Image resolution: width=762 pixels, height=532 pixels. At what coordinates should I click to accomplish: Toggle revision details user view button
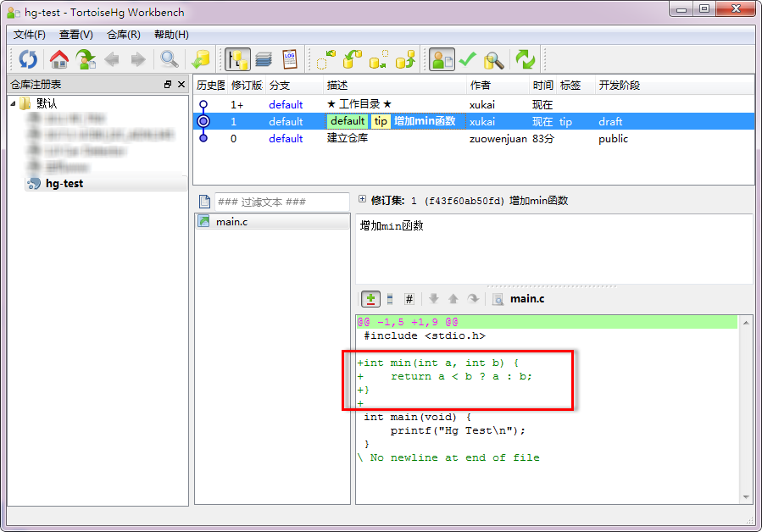[442, 59]
